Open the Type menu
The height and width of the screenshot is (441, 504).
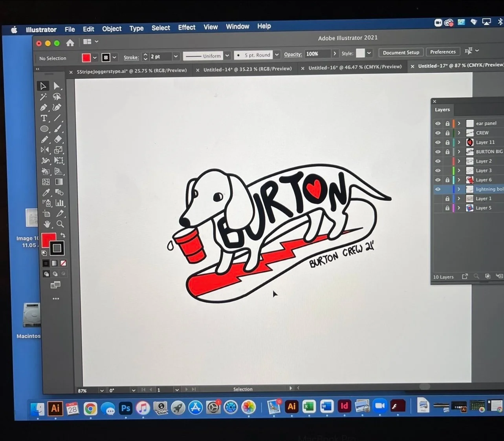point(136,28)
